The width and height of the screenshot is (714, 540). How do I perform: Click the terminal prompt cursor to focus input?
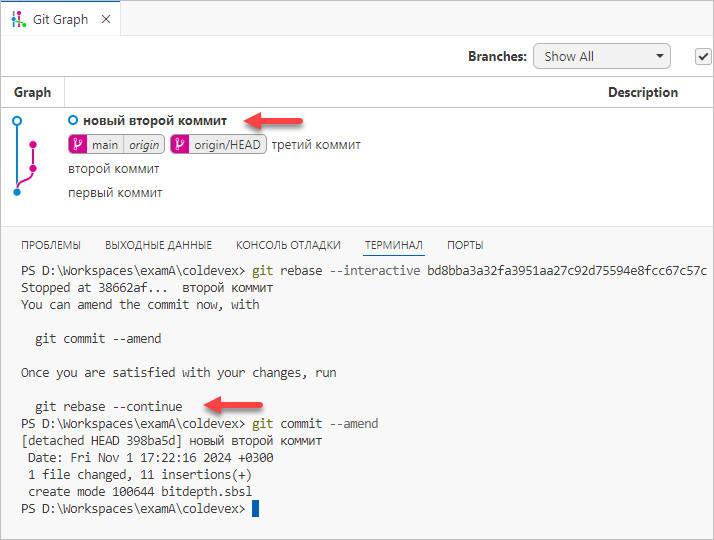(x=256, y=508)
